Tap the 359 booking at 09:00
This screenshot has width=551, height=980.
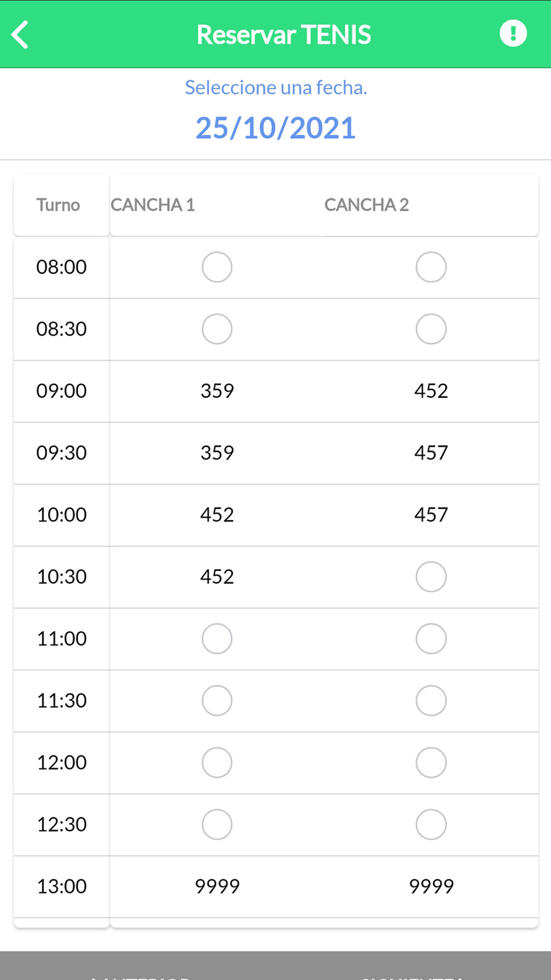[217, 391]
